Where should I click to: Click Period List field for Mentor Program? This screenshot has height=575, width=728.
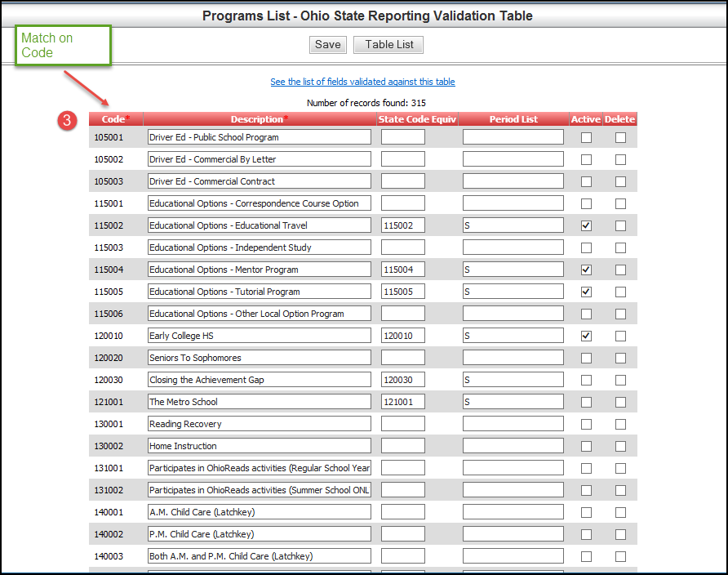513,270
